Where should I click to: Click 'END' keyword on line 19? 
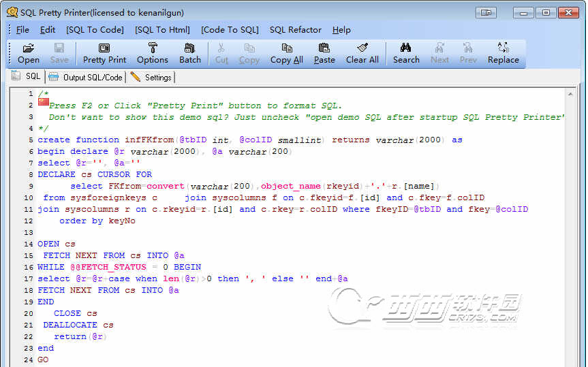[x=46, y=302]
